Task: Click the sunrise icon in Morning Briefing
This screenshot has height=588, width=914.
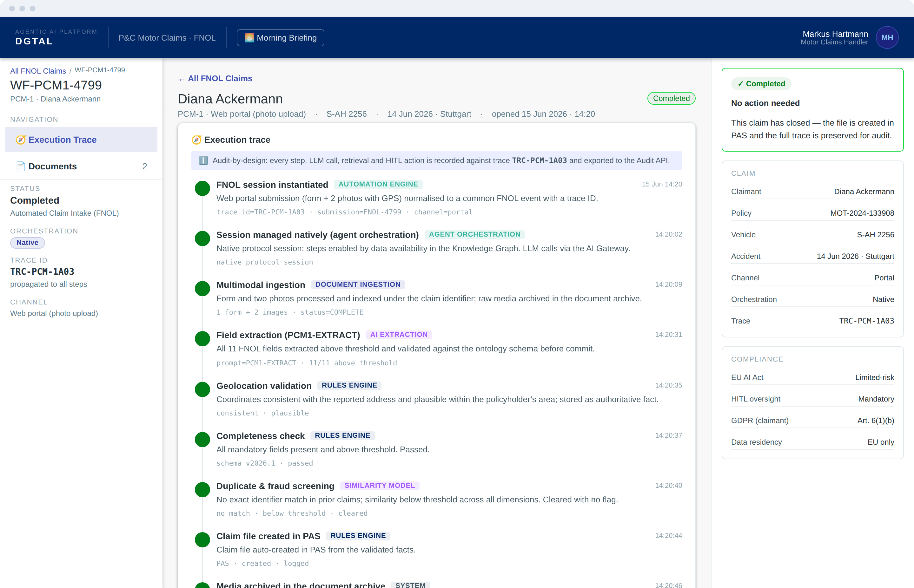Action: point(249,38)
